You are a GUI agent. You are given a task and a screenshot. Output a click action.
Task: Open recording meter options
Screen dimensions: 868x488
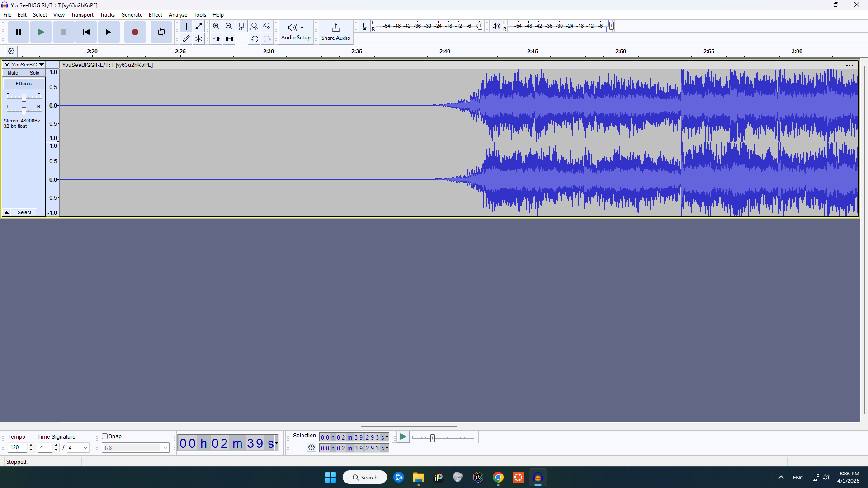(x=365, y=26)
